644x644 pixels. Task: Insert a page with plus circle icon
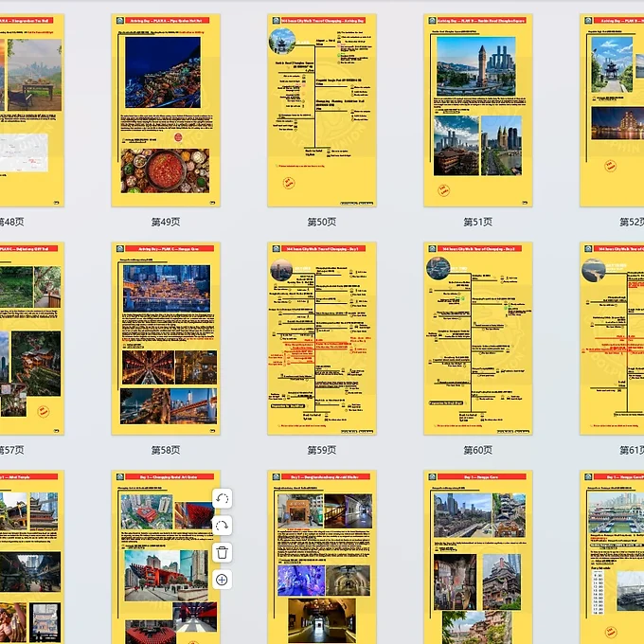click(x=222, y=579)
